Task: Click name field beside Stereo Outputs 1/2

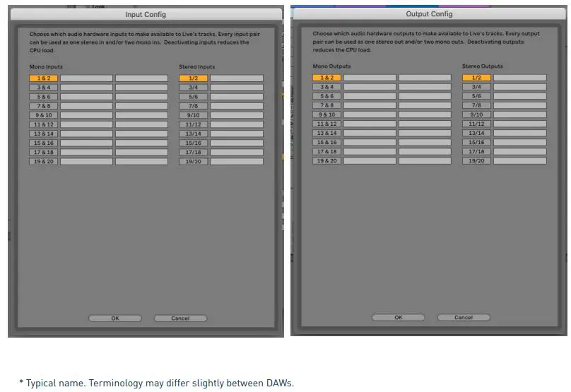Action: pyautogui.click(x=520, y=78)
